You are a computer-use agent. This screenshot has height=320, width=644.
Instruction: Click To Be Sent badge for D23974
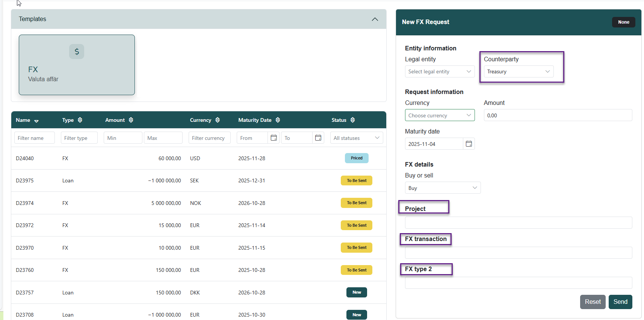[x=357, y=203]
